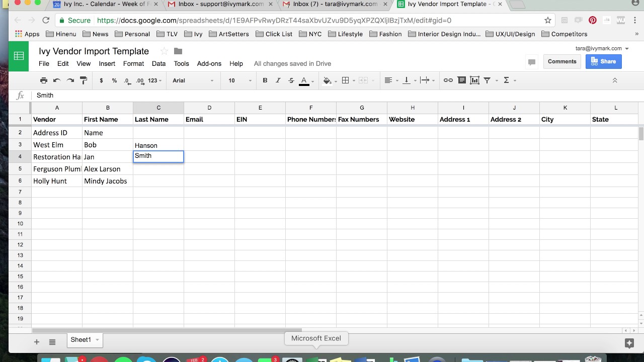Click the Insert link icon
This screenshot has height=362, width=644.
point(448,80)
